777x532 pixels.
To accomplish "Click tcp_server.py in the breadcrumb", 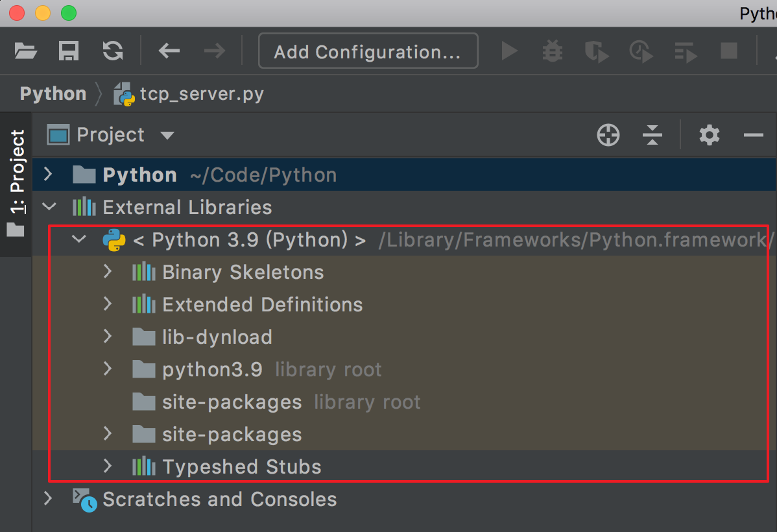I will 201,94.
